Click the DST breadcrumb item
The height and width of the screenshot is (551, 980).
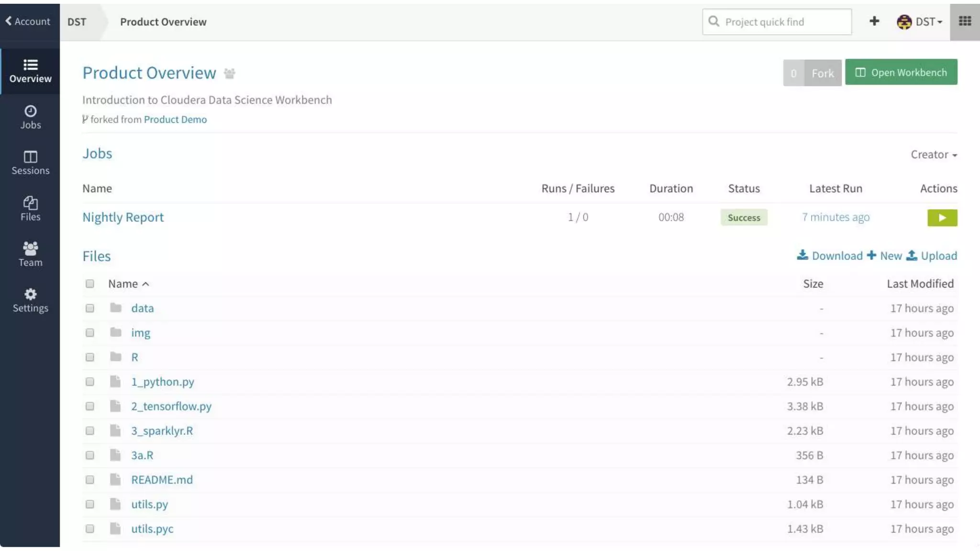coord(77,22)
